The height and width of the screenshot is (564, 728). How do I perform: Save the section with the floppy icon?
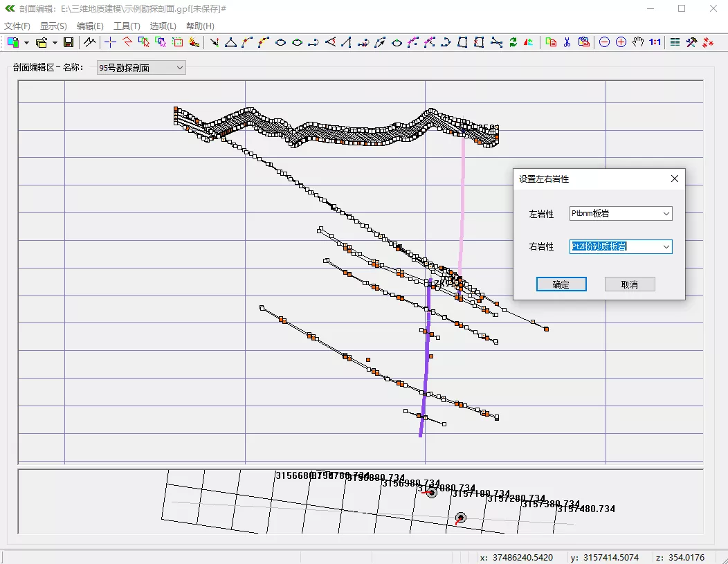coord(69,42)
